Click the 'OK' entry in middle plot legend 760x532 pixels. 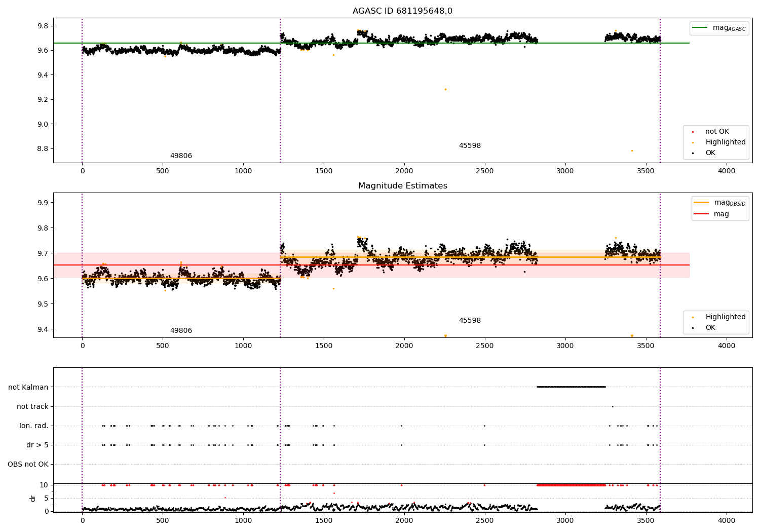coord(710,328)
